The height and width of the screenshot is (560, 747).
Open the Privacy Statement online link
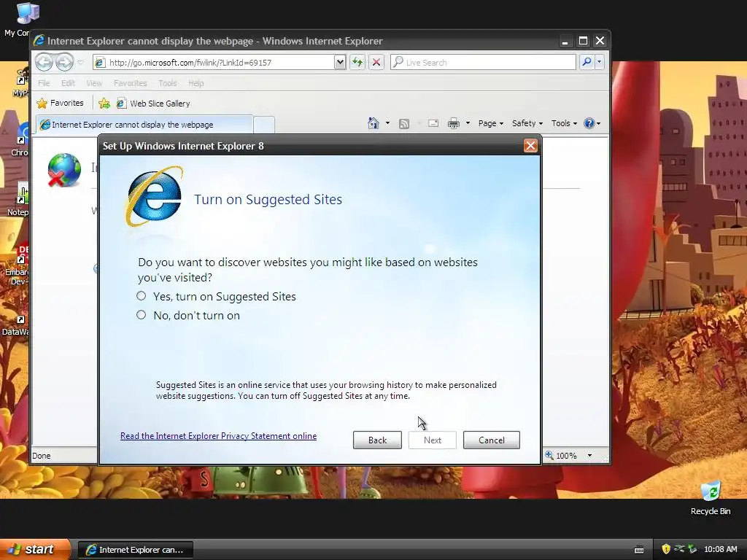(218, 436)
